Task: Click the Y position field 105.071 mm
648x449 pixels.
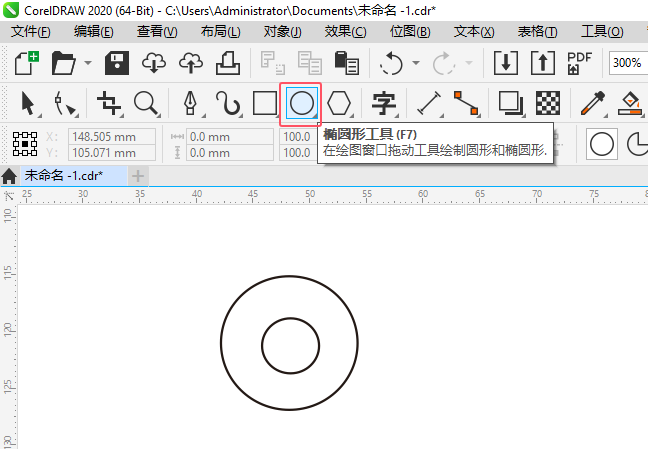Action: (112, 153)
